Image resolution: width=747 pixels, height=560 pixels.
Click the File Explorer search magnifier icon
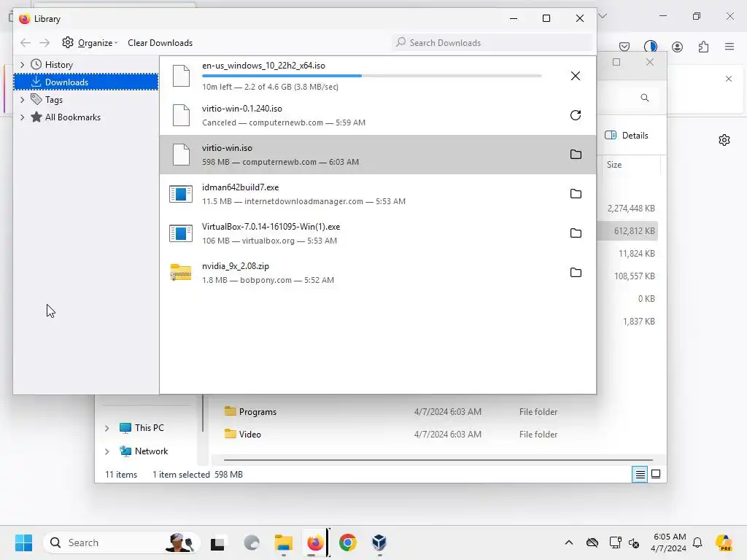[645, 98]
